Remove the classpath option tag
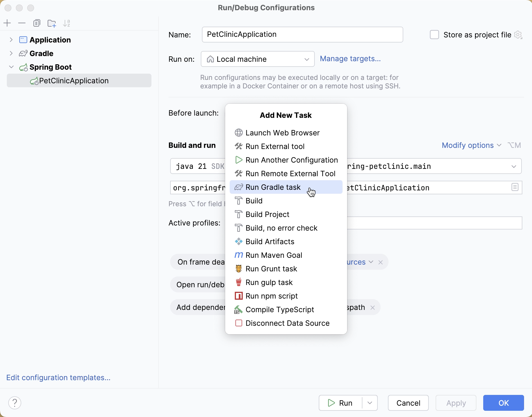This screenshot has width=532, height=417. [373, 307]
